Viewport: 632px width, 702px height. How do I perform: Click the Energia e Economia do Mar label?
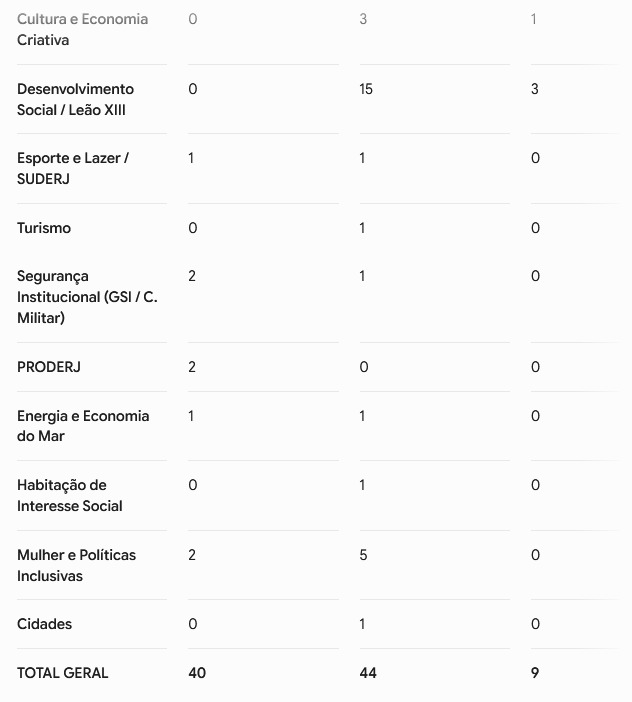(x=83, y=426)
